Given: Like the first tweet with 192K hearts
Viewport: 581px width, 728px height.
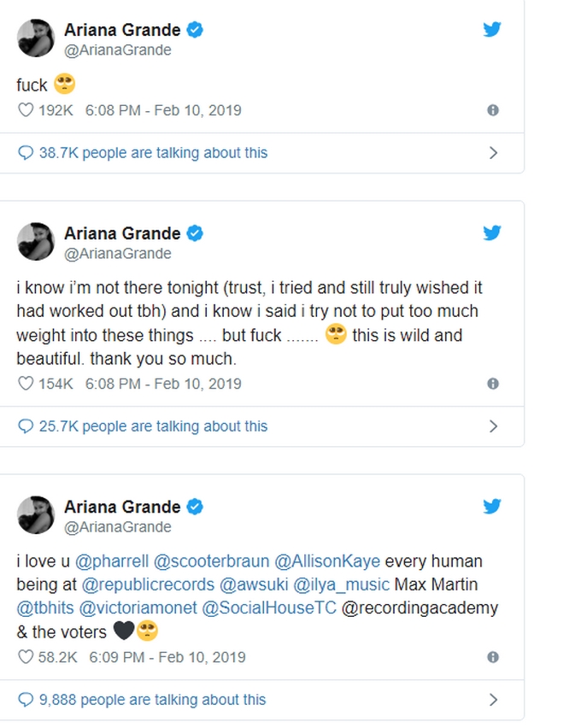Looking at the screenshot, I should pyautogui.click(x=26, y=110).
